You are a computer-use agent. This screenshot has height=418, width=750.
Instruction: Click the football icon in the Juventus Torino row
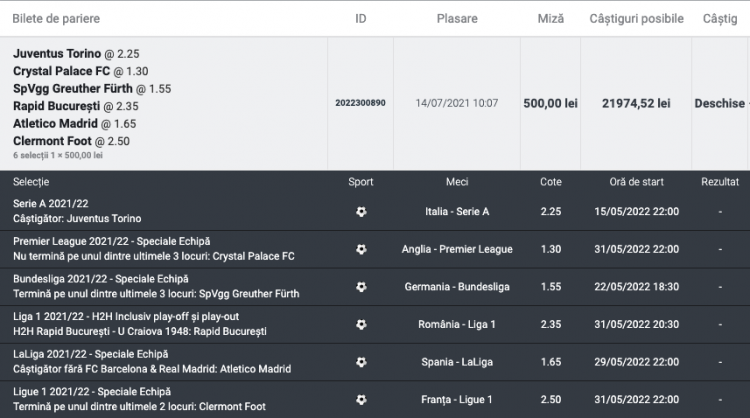pos(361,212)
